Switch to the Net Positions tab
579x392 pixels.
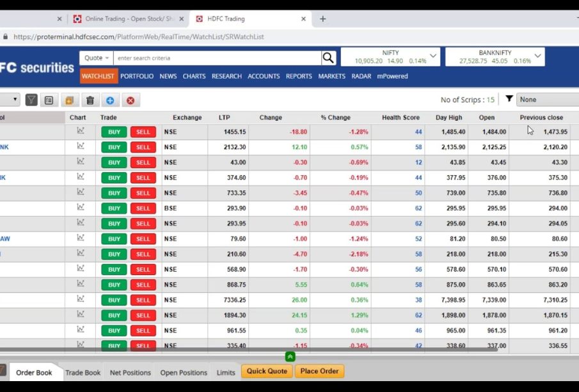[x=131, y=372]
